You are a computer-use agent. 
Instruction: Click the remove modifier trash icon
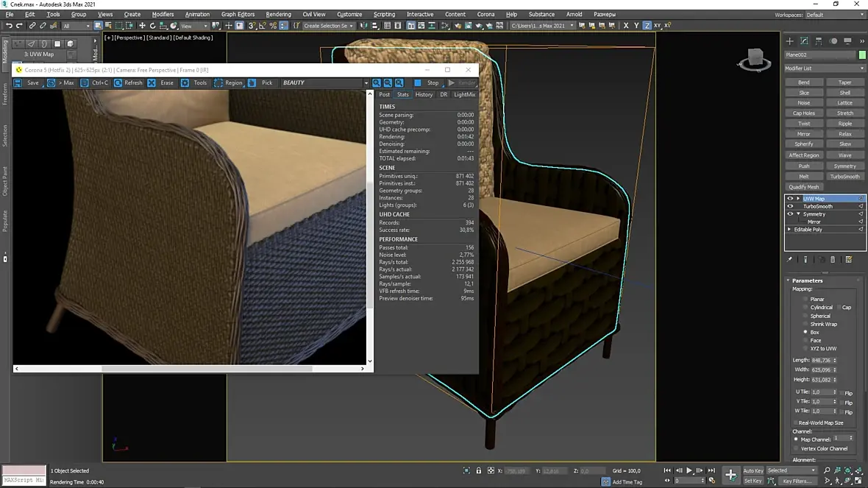pyautogui.click(x=833, y=259)
